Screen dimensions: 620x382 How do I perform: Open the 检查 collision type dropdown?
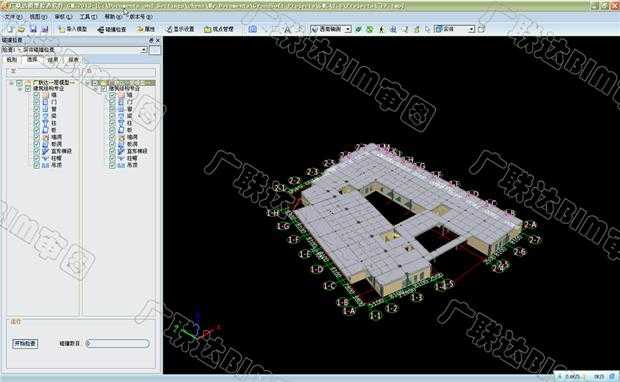tap(75, 50)
